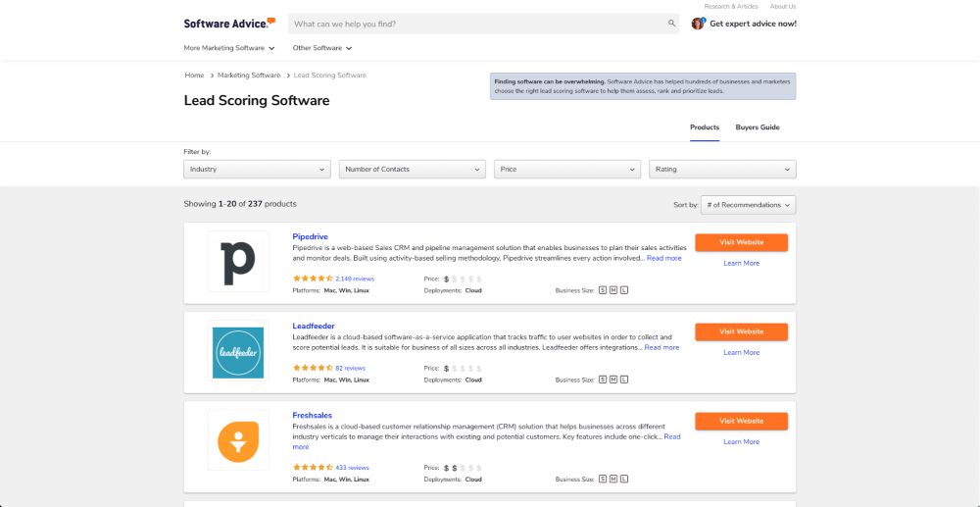Click Pipedrive small business size icon
980x507 pixels.
pos(603,290)
